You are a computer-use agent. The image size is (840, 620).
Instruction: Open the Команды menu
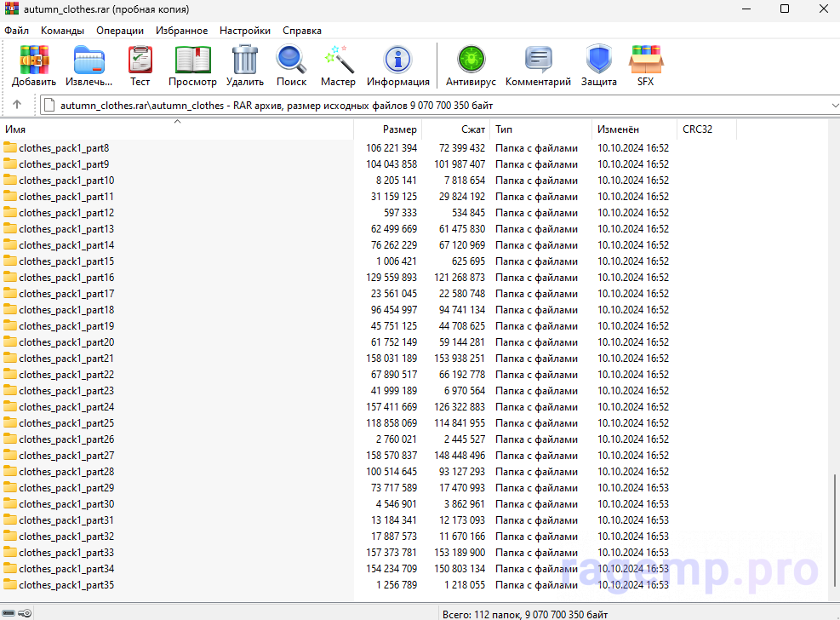[62, 31]
